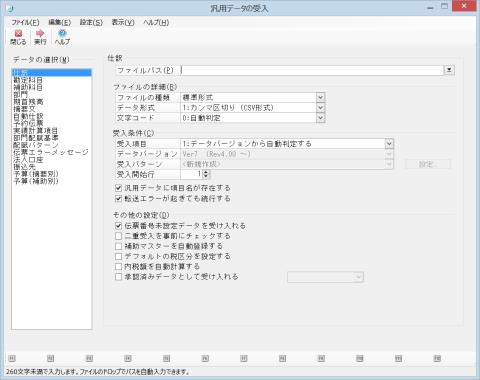Click the F10 function key button at the bottom
The width and height of the screenshot is (480, 380).
click(360, 358)
